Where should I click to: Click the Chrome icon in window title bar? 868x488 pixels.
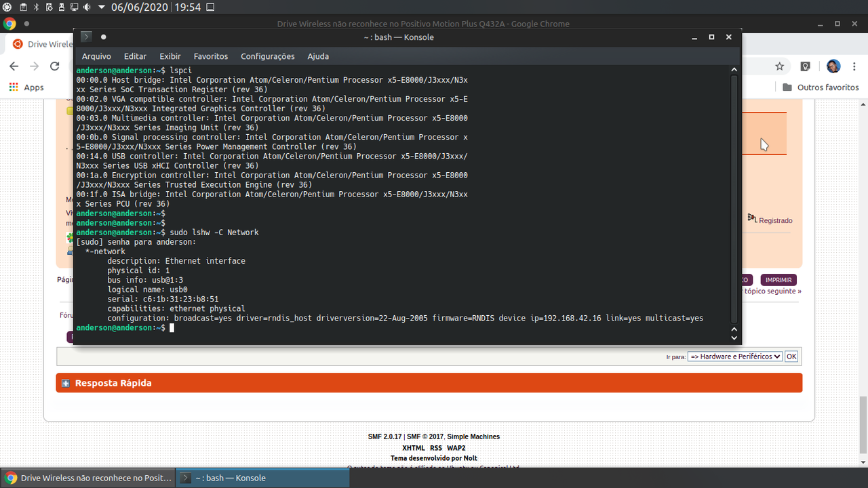(9, 24)
